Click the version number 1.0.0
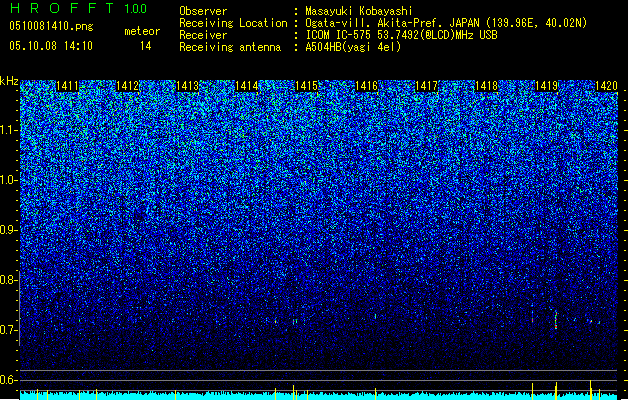The image size is (629, 400). [x=136, y=8]
